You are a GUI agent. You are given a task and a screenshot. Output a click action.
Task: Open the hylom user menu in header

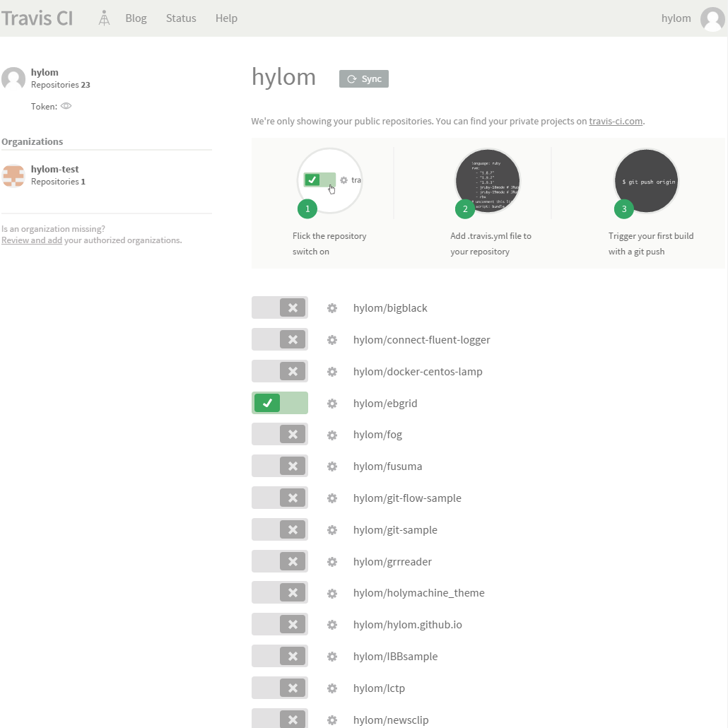click(676, 18)
